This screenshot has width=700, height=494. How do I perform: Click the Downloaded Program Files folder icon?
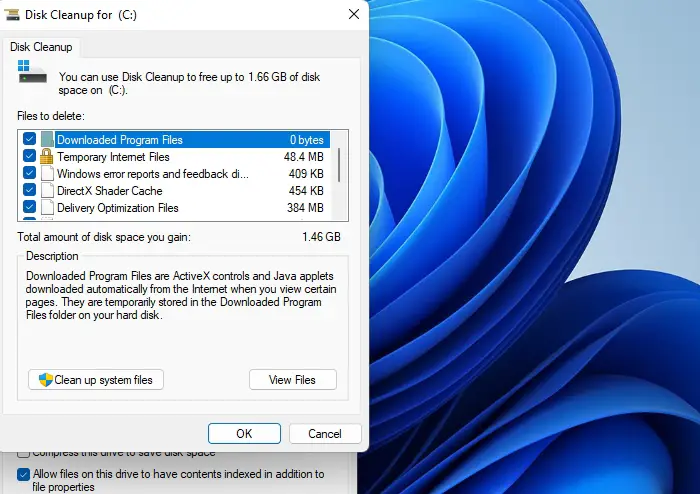click(47, 139)
